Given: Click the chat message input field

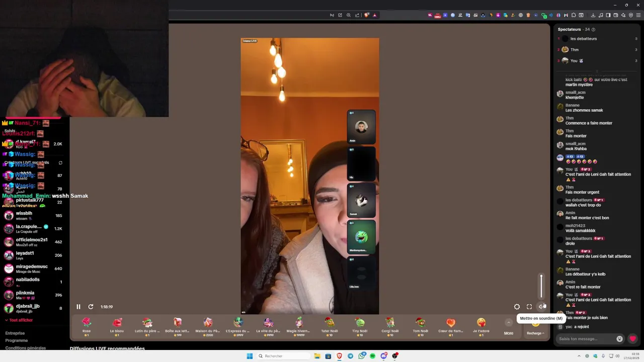Looking at the screenshot, I should (x=586, y=339).
